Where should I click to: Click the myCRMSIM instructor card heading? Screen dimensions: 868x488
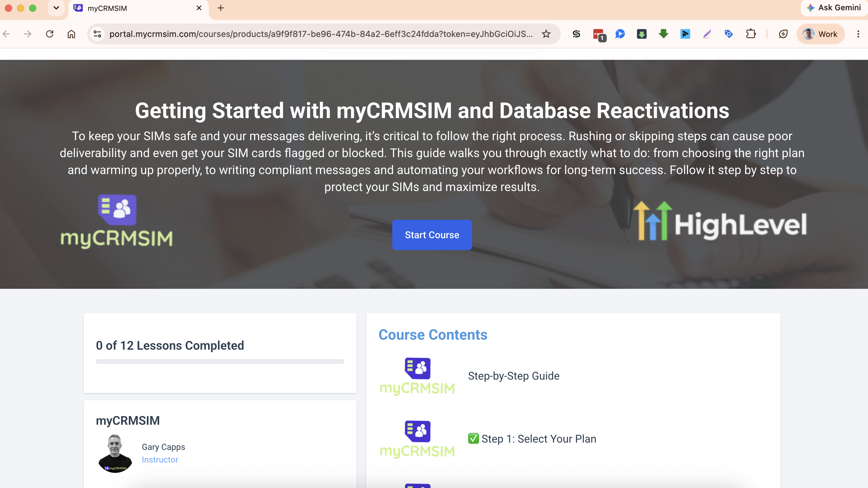pos(128,420)
